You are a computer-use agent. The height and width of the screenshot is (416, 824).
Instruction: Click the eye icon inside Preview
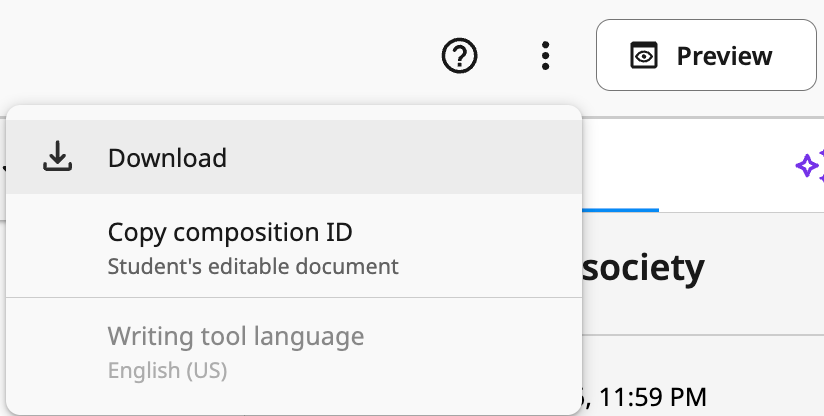[644, 55]
